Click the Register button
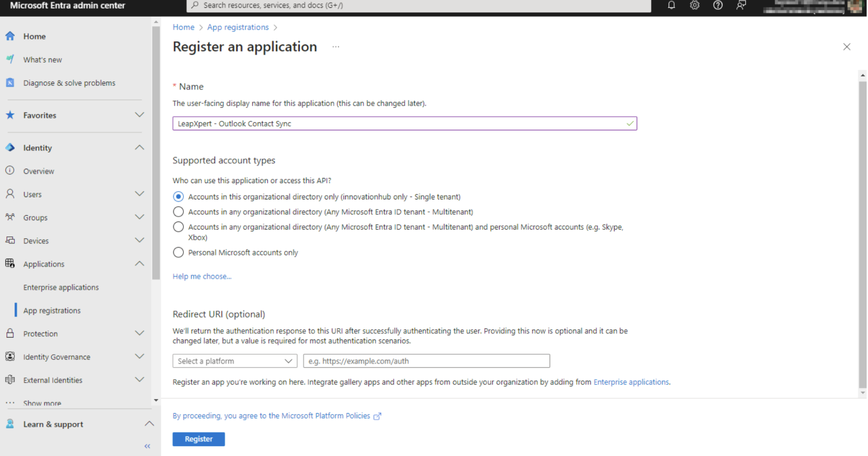This screenshot has width=868, height=456. click(199, 439)
